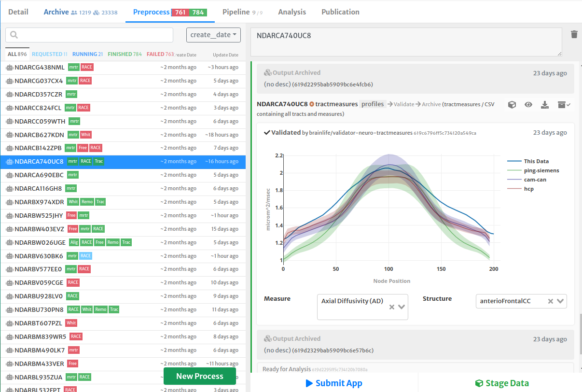Screen dimensions: 582x392
Task: Click robot icon of NDARBU928LV0 row
Action: tap(9, 296)
